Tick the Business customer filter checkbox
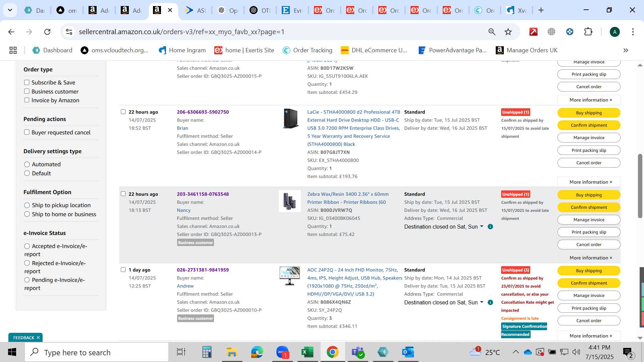 coord(27,91)
